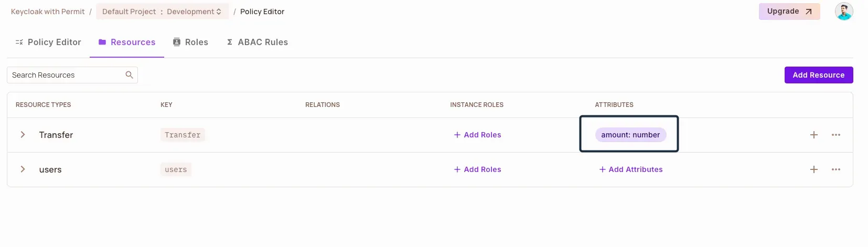Viewport: 868px width, 247px height.
Task: Click the search magnifier icon
Action: point(129,75)
